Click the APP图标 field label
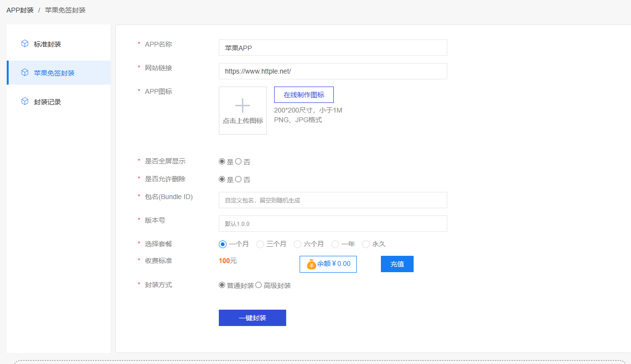This screenshot has width=631, height=364. point(159,91)
